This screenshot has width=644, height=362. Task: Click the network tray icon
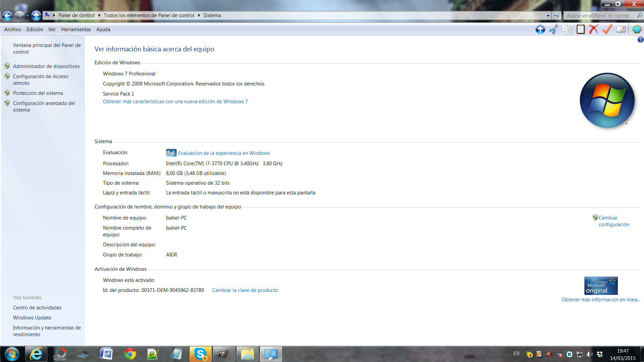click(x=580, y=354)
